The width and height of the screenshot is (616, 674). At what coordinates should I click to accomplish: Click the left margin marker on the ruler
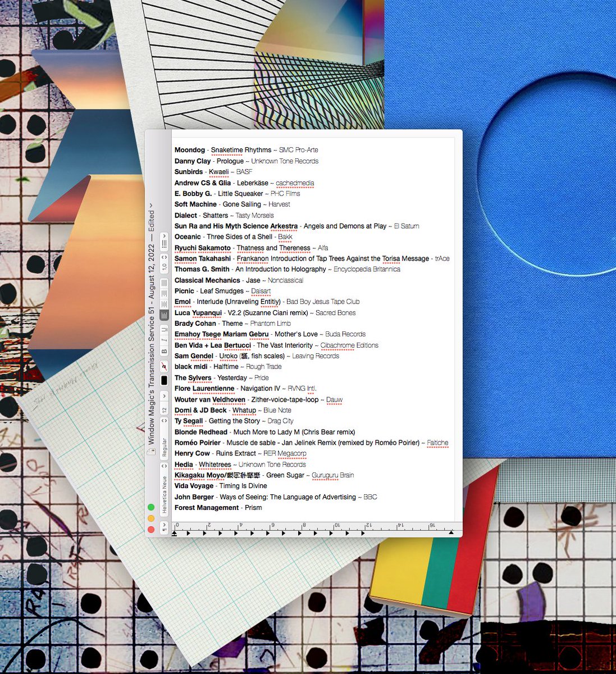point(175,532)
